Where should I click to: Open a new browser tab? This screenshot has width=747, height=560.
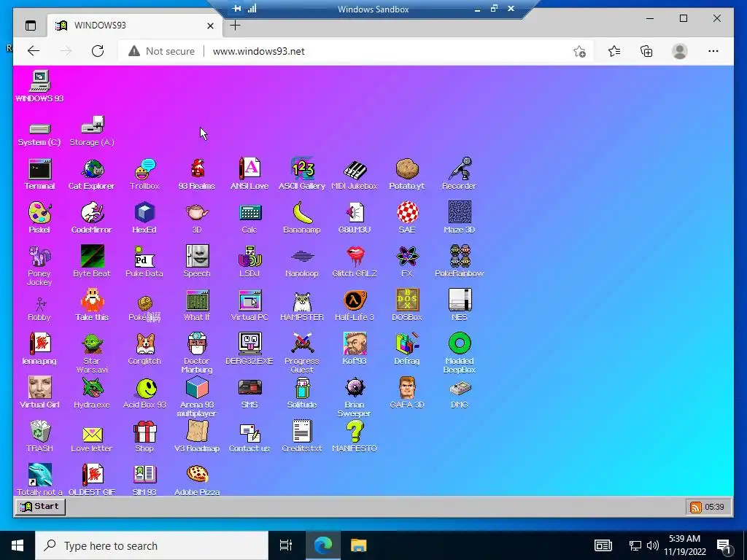tap(235, 26)
